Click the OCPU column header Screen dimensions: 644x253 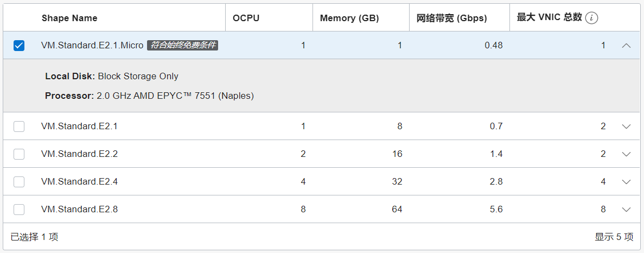pos(246,18)
